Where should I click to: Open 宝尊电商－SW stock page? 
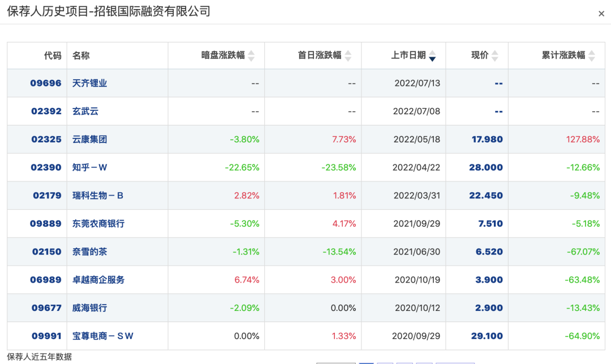[103, 336]
